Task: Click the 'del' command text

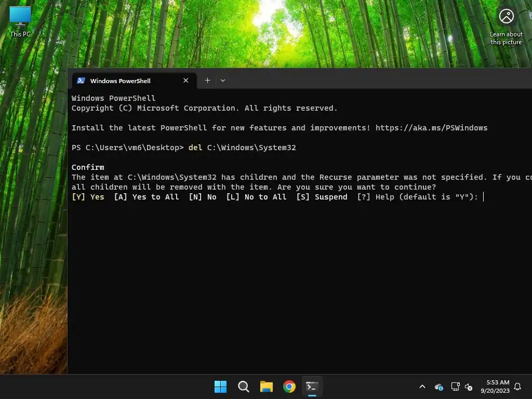Action: click(195, 148)
